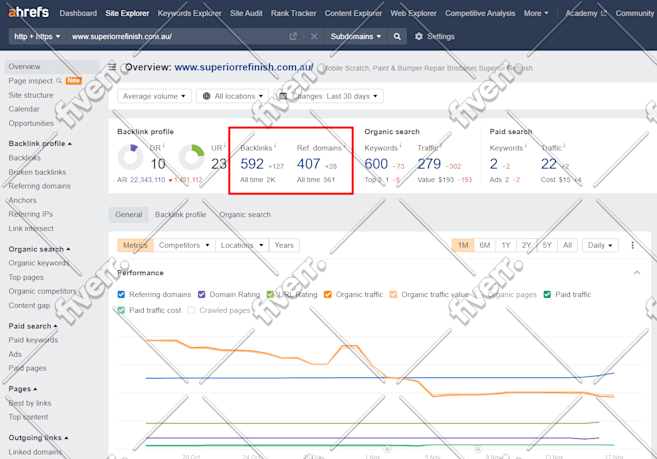Toggle the Organic traffic checkbox
657x459 pixels.
328,294
